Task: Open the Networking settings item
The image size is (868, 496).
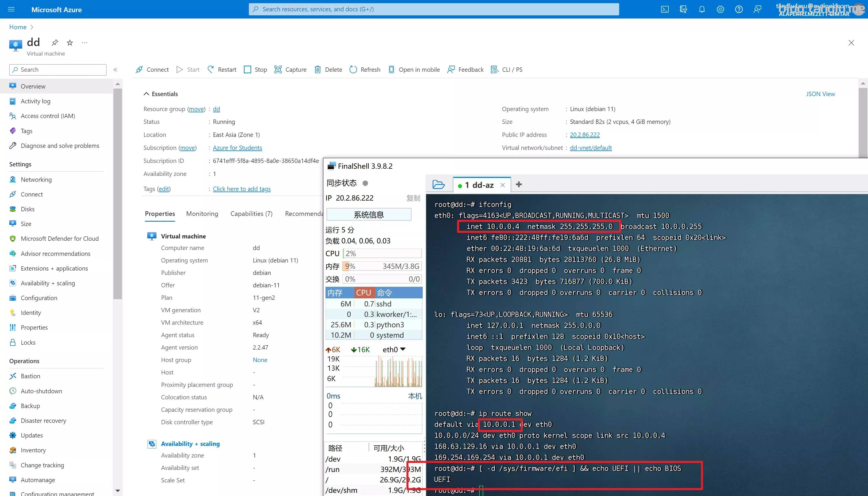Action: tap(36, 179)
